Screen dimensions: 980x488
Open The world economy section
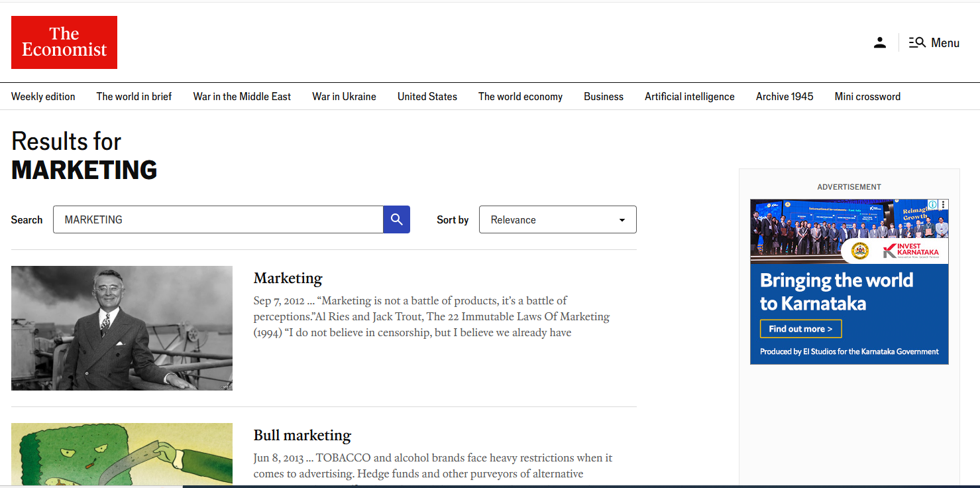[x=520, y=97]
